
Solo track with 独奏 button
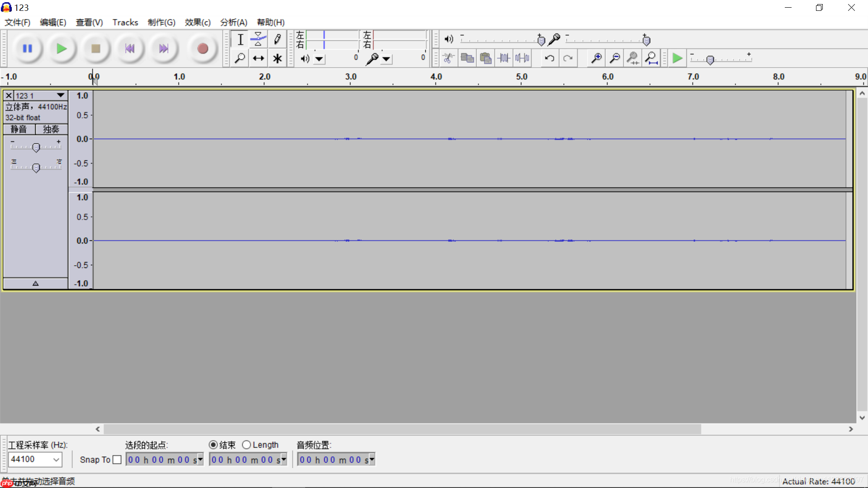point(51,129)
